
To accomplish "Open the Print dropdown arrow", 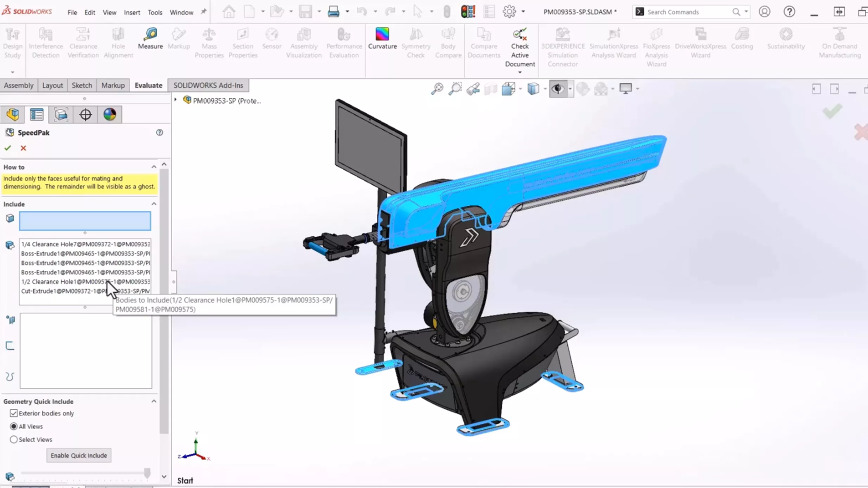I will tap(347, 12).
